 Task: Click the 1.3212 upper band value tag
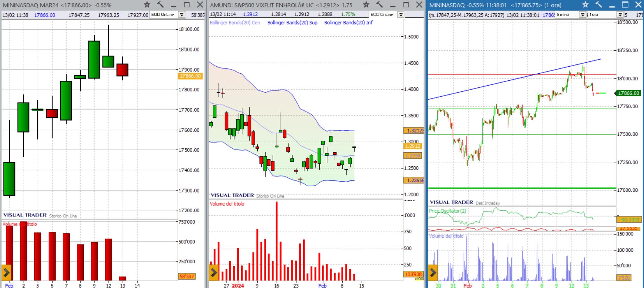coord(414,131)
